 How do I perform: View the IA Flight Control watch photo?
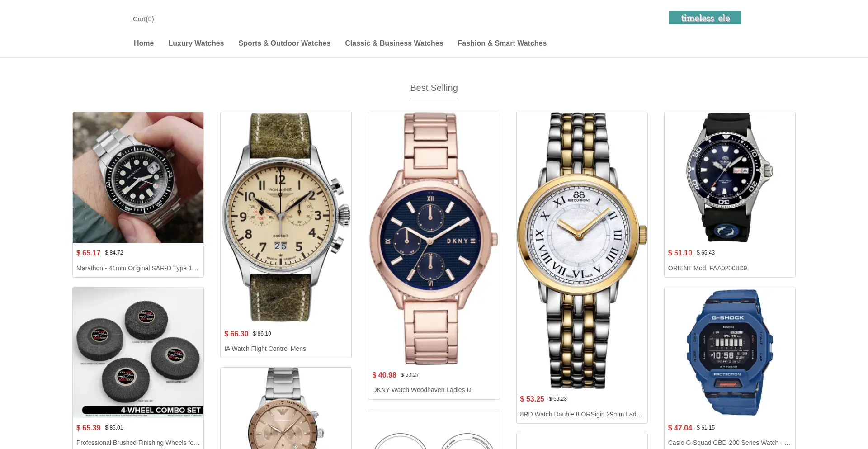point(286,218)
